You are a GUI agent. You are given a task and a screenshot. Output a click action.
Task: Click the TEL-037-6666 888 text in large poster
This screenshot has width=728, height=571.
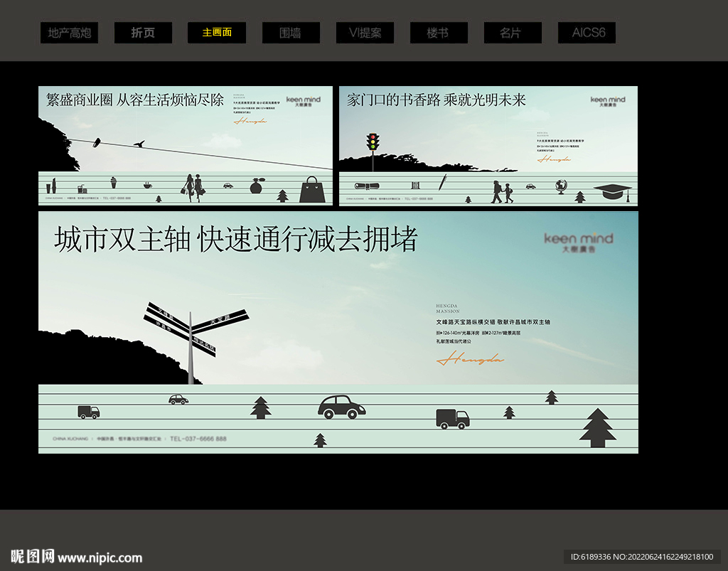tap(198, 439)
